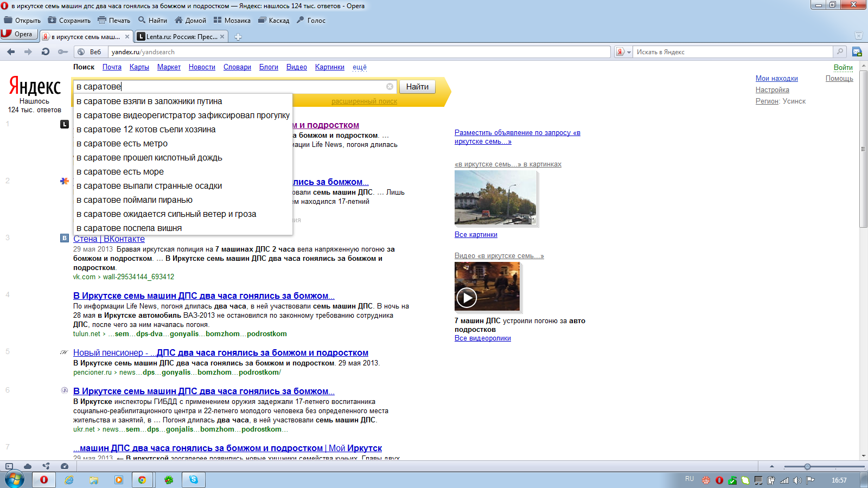The image size is (868, 488).
Task: Click the Opera Link cloud icon
Action: 28,466
